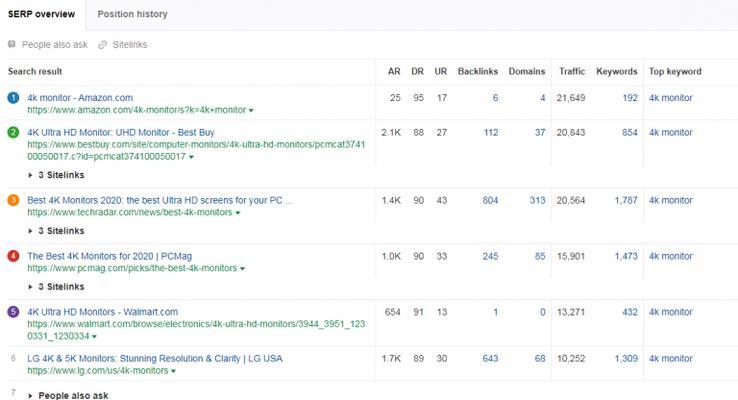
Task: Open PCMag's 85 referring domains
Action: point(540,256)
